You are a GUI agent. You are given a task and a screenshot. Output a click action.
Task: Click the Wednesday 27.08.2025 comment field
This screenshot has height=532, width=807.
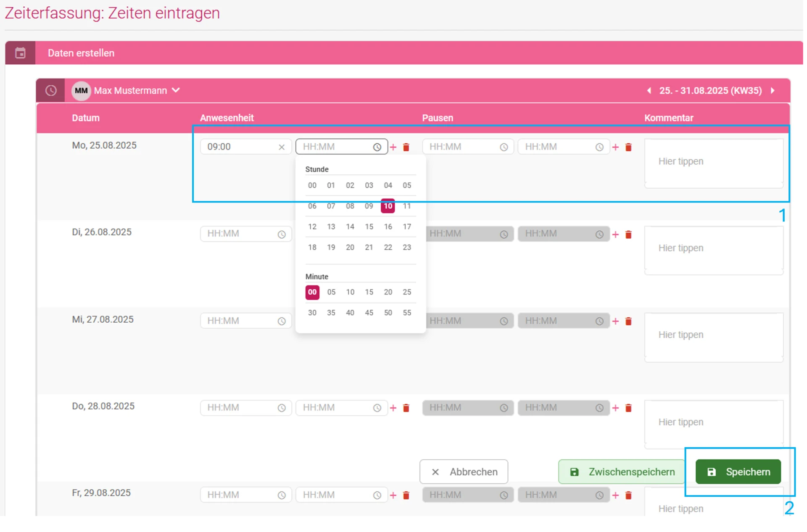[x=714, y=337]
